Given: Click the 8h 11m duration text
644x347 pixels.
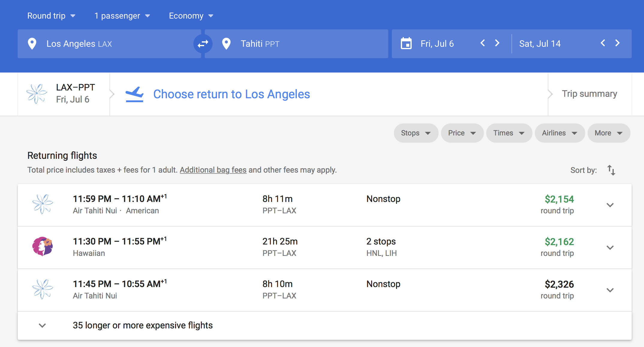Looking at the screenshot, I should point(278,199).
